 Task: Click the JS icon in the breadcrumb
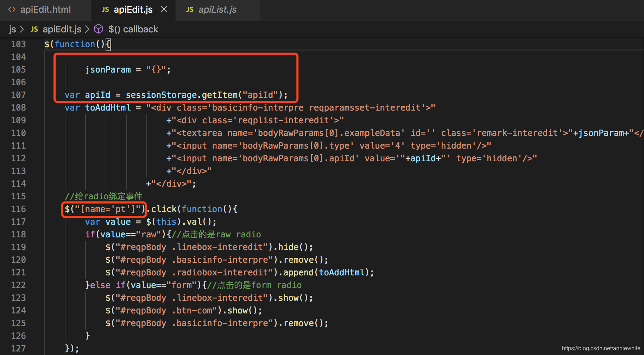[x=34, y=29]
